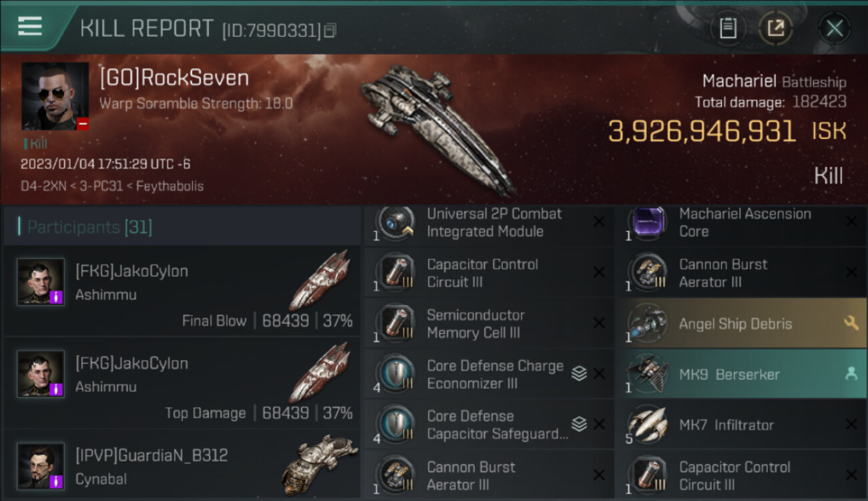Click the share kill report icon

775,28
